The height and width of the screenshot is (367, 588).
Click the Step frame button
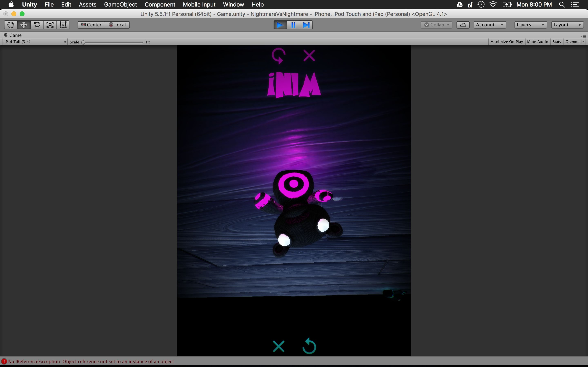click(306, 25)
